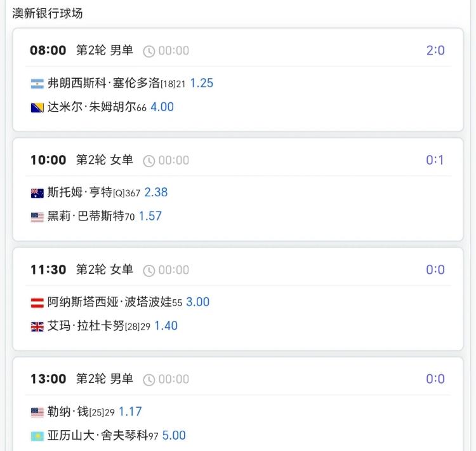
Task: Select odds 5.00 for 亚历山大·舍夫琴科
Action: (174, 436)
